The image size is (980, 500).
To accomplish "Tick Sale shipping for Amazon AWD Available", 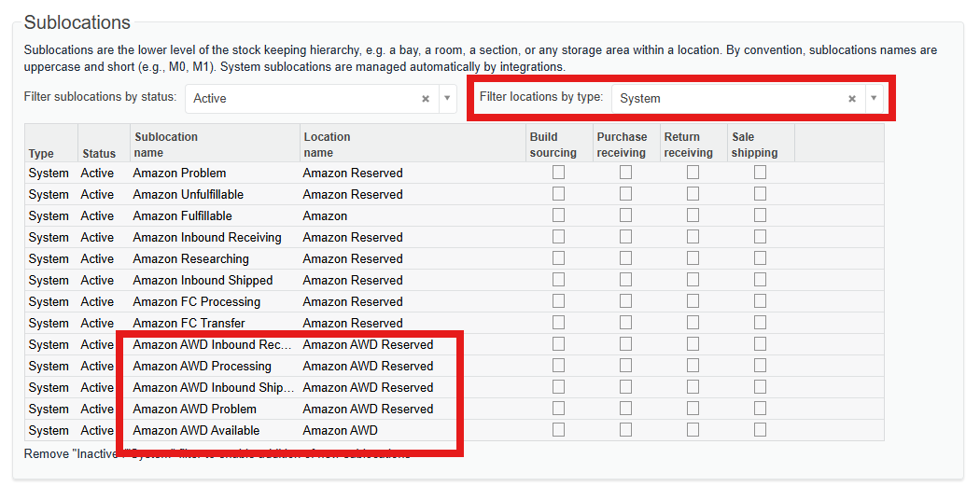I will [760, 430].
